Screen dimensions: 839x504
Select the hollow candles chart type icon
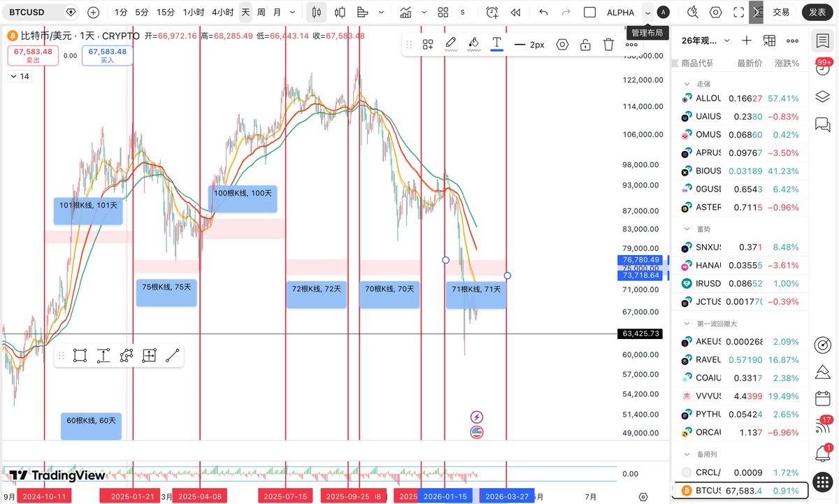tap(340, 13)
